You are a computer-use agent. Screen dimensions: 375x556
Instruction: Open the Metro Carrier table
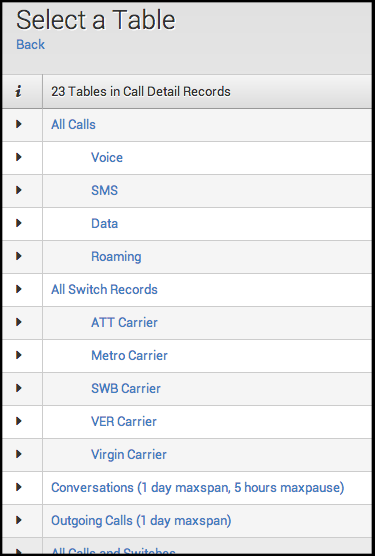coord(129,355)
